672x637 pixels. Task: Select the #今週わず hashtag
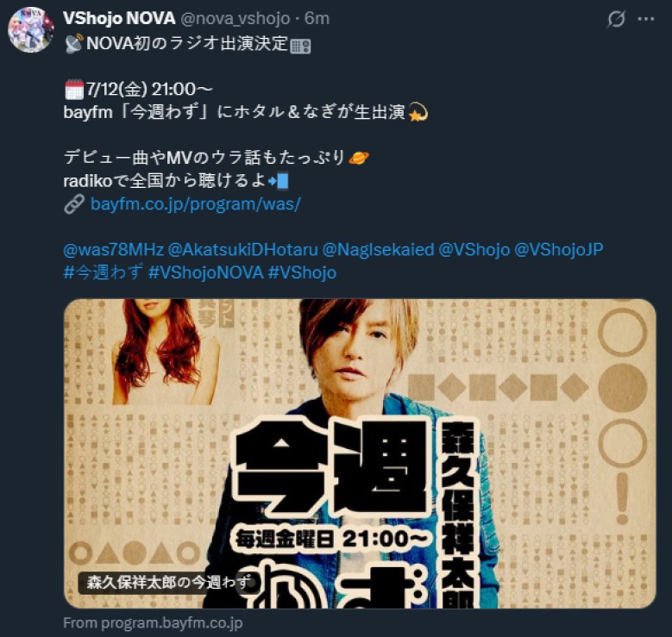tap(104, 272)
